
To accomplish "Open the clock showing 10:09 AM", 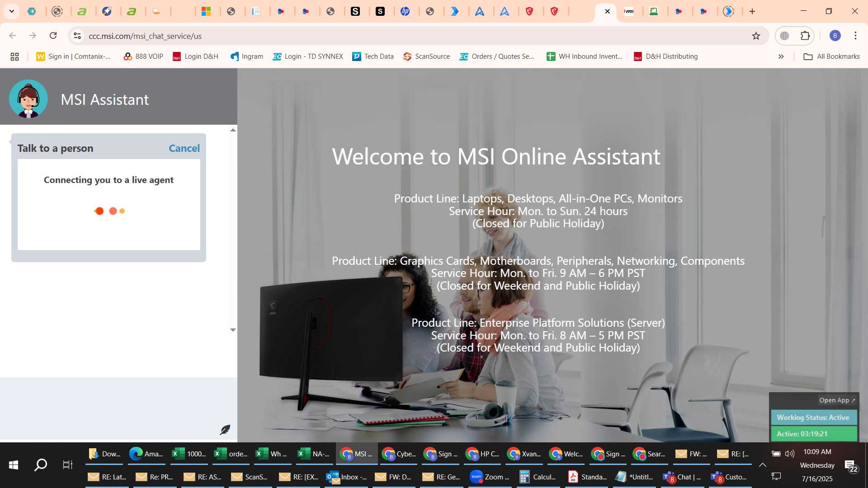I will [817, 452].
